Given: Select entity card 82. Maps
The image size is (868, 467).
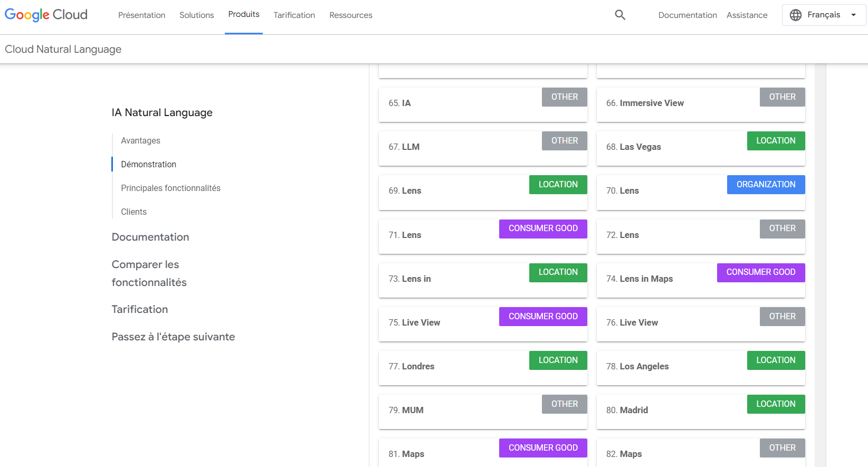Looking at the screenshot, I should tap(701, 453).
